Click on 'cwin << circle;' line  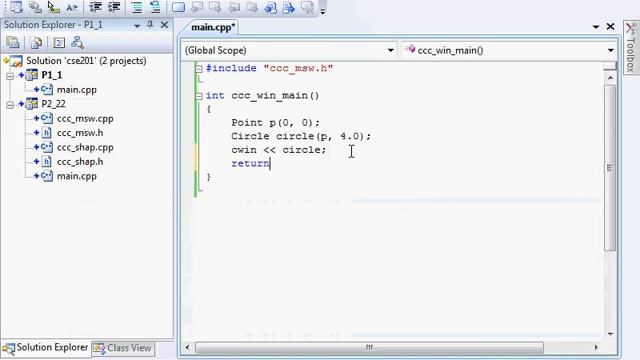tap(279, 150)
